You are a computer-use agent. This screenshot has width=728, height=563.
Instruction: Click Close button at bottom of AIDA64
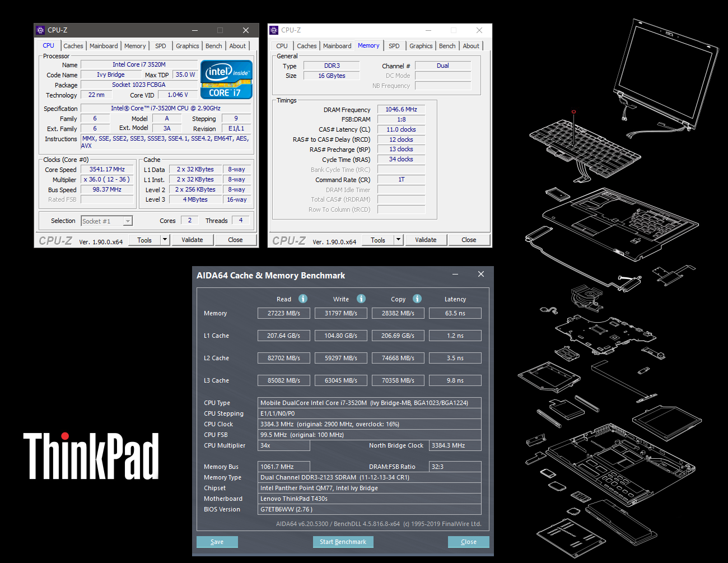(469, 542)
